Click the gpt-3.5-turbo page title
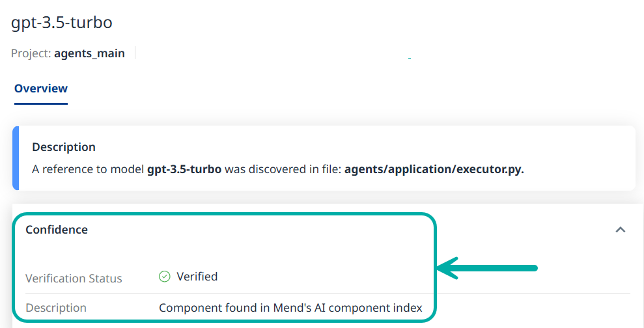Screen dimensions: 644x328 pos(62,22)
